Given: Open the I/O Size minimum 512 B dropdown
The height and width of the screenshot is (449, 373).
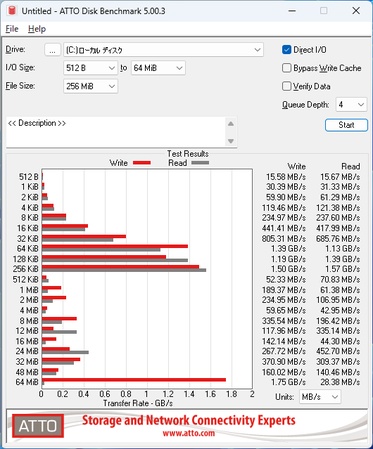Looking at the screenshot, I should click(x=90, y=68).
